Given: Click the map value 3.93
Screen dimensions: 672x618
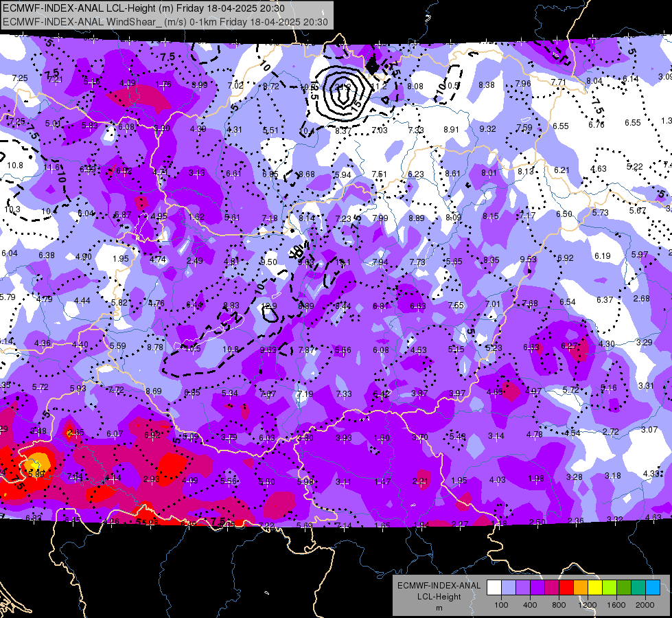Looking at the screenshot, I should [x=344, y=437].
